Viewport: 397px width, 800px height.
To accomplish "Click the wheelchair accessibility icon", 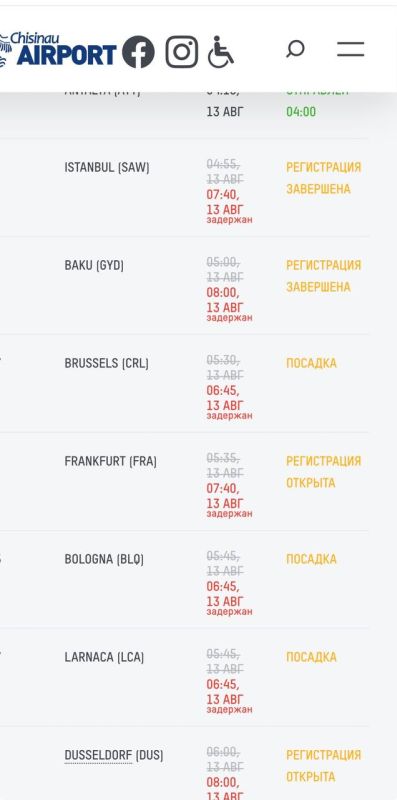I will tap(221, 52).
